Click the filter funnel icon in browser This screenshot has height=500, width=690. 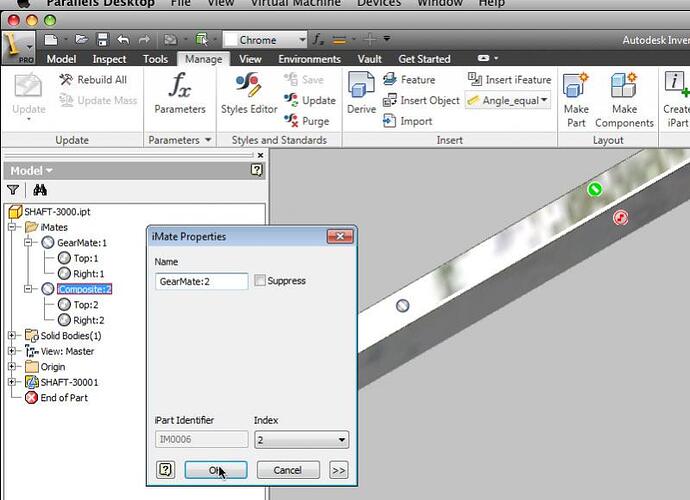tap(13, 190)
